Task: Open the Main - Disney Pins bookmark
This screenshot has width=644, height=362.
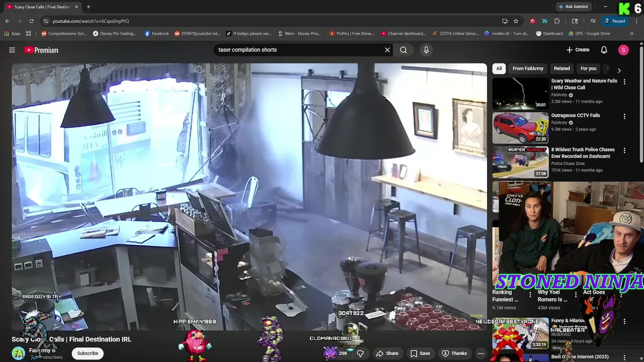Action: coord(300,34)
